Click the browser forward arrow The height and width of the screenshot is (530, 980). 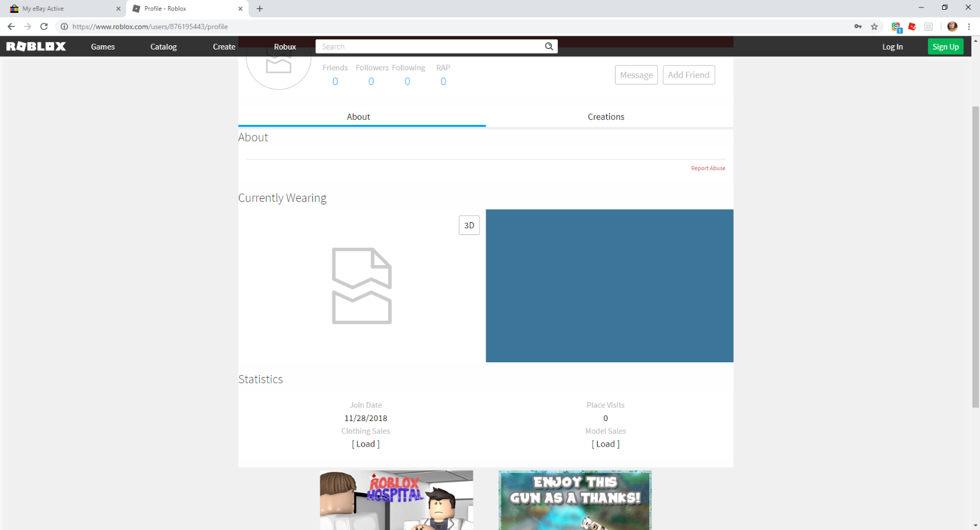(x=28, y=26)
